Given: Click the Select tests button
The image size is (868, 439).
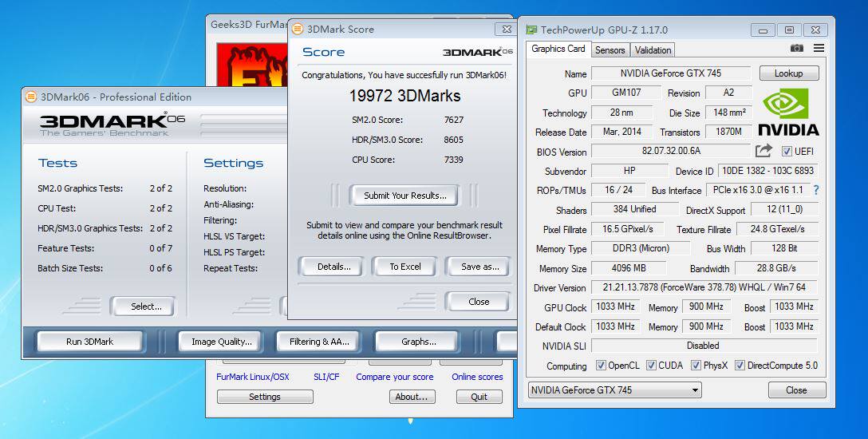Looking at the screenshot, I should point(145,307).
